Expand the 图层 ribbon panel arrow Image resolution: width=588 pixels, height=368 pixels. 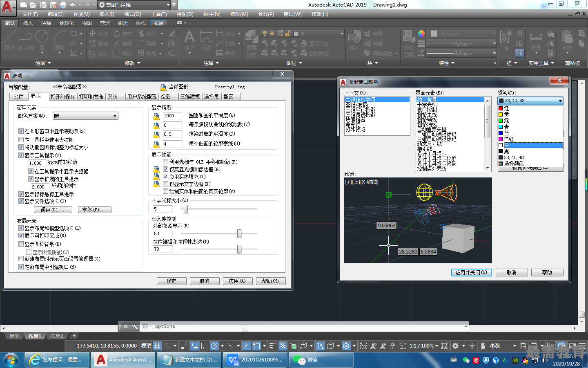click(x=301, y=63)
